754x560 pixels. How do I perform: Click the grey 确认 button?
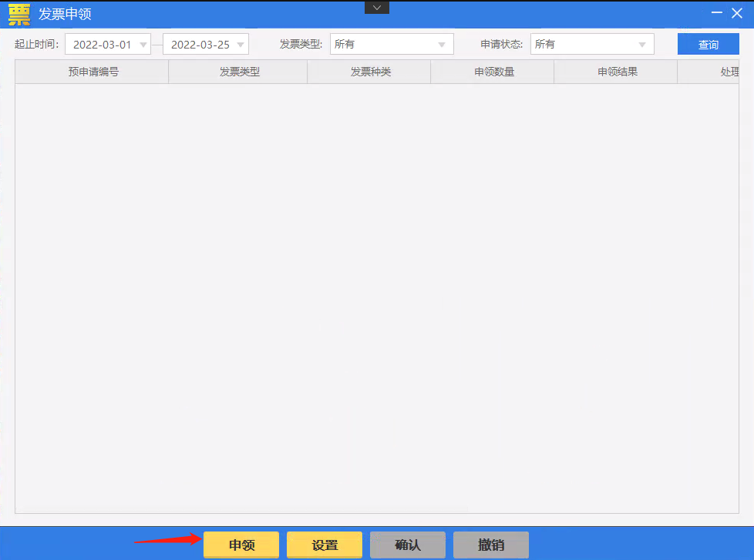click(x=408, y=545)
